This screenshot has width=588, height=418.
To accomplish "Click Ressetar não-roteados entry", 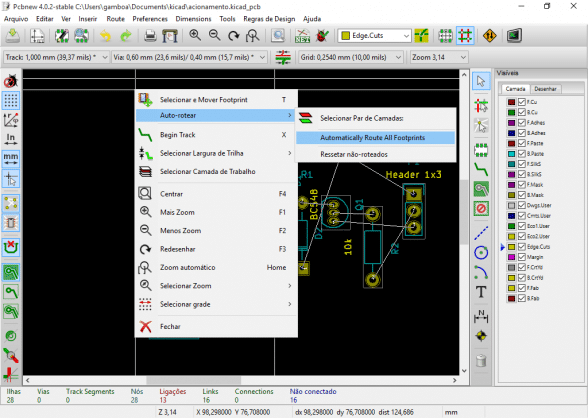I will pos(375,154).
